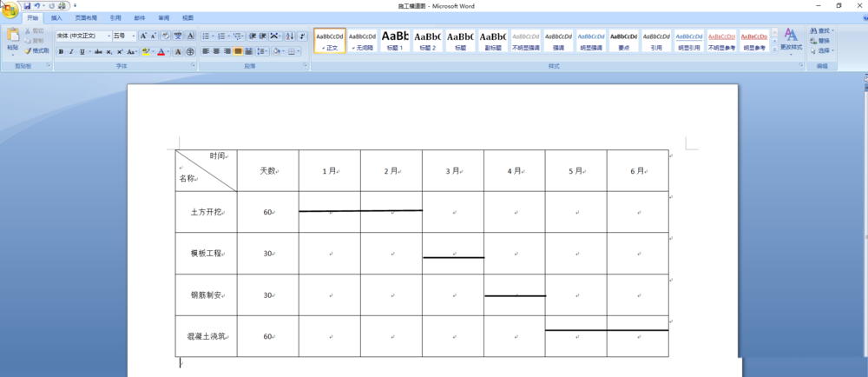868x377 pixels.
Task: Apply the 标题 1 style
Action: (x=395, y=41)
